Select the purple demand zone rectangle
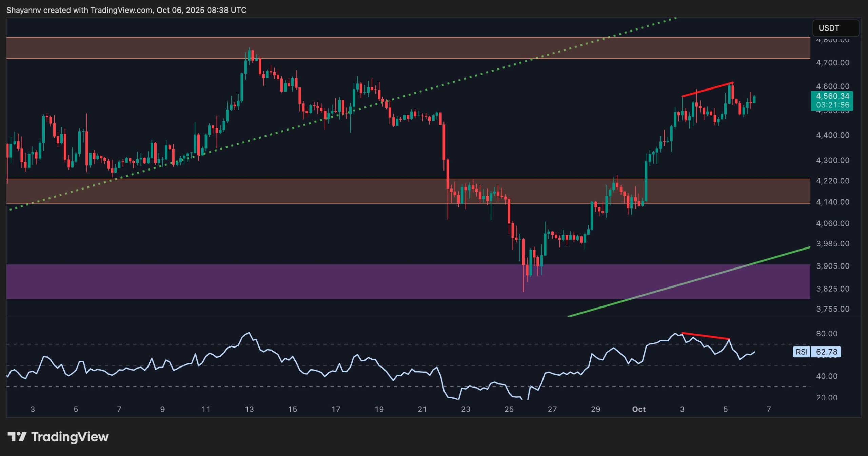868x456 pixels. pos(271,281)
